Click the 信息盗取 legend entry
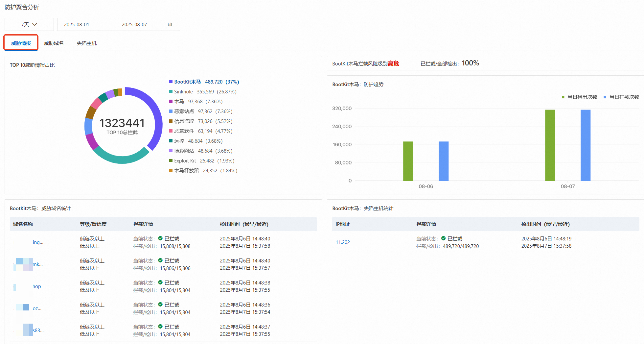The width and height of the screenshot is (644, 344). click(x=201, y=121)
